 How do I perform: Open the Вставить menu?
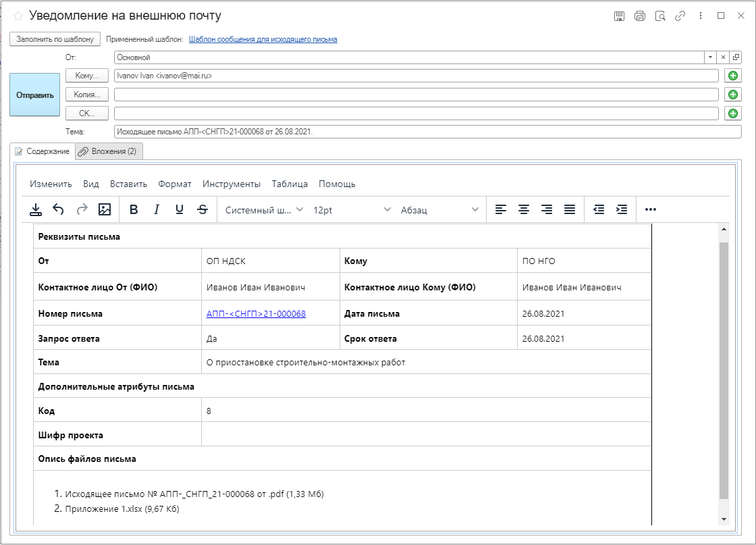click(x=128, y=184)
